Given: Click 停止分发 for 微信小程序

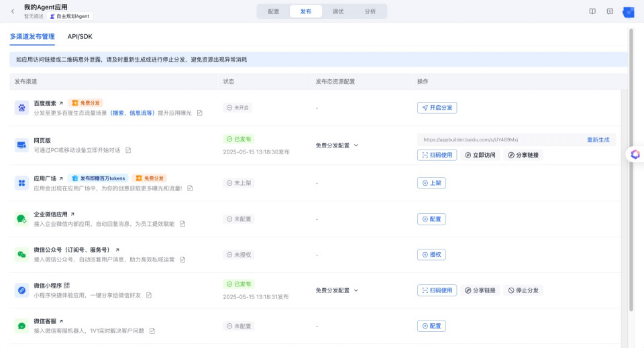Looking at the screenshot, I should (x=523, y=290).
